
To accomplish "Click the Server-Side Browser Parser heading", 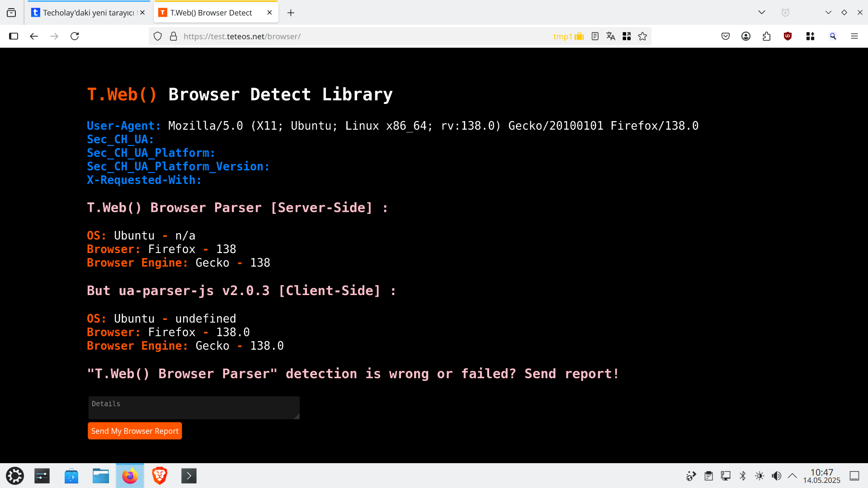I will click(x=237, y=207).
